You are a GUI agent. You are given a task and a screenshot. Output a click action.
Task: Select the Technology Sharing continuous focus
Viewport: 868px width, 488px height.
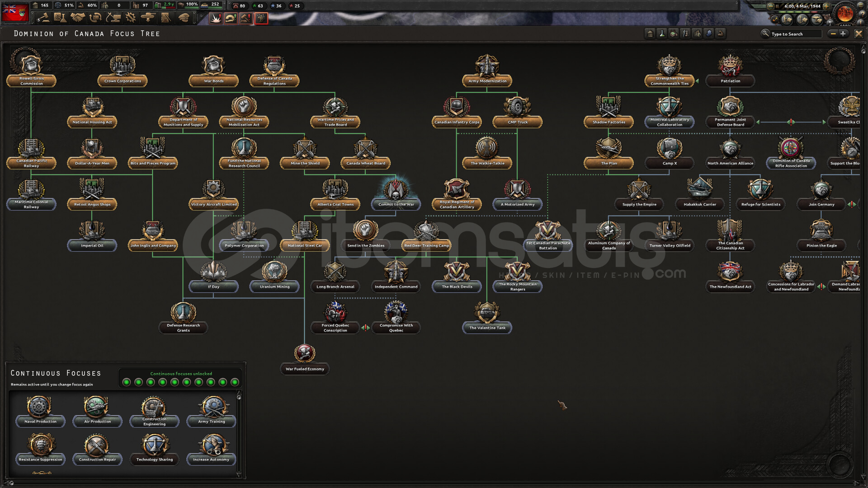[155, 450]
